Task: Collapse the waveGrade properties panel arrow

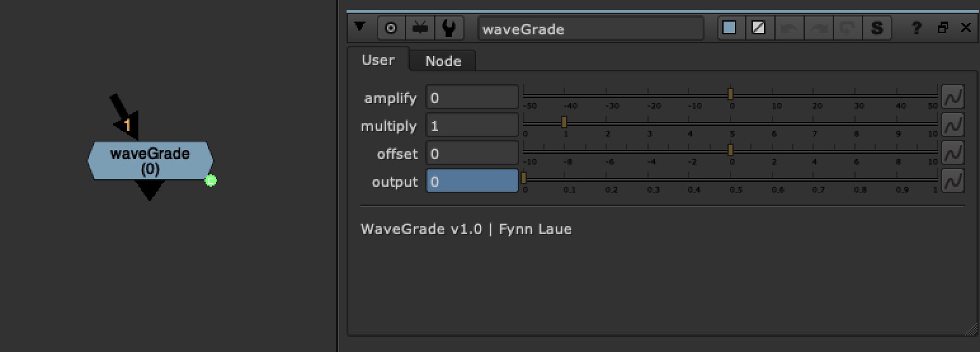Action: pyautogui.click(x=361, y=27)
